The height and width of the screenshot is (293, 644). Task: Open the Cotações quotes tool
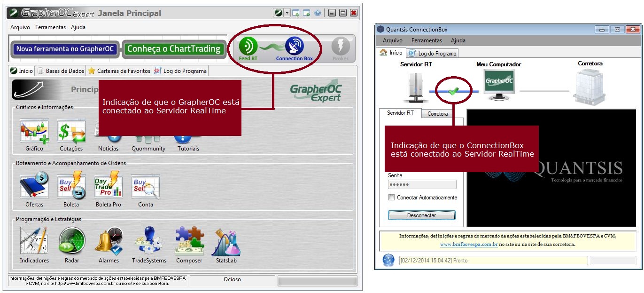[71, 135]
